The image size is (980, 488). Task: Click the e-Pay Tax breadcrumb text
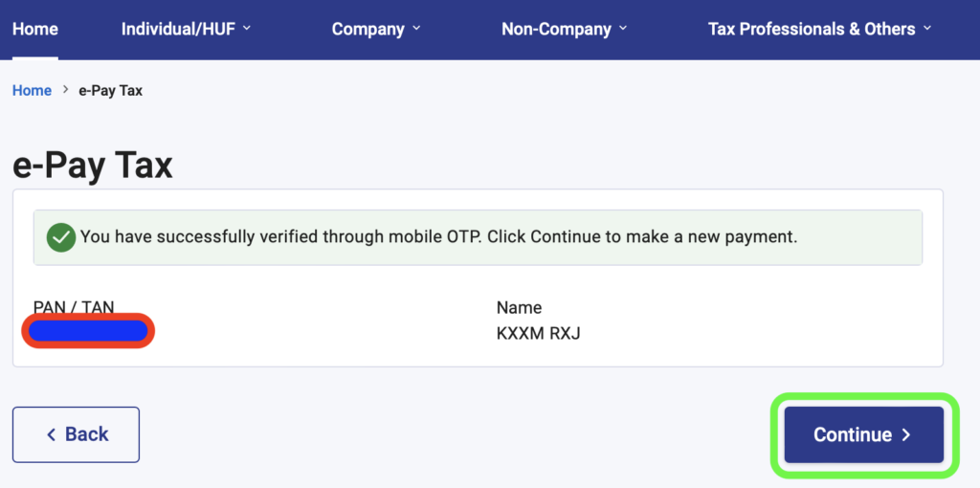pos(111,91)
